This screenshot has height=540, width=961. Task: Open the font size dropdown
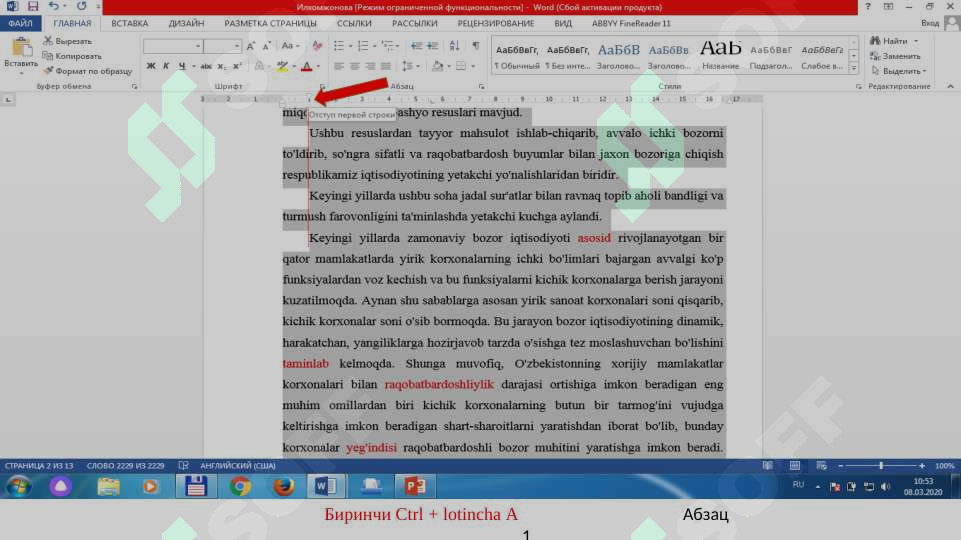tap(237, 46)
